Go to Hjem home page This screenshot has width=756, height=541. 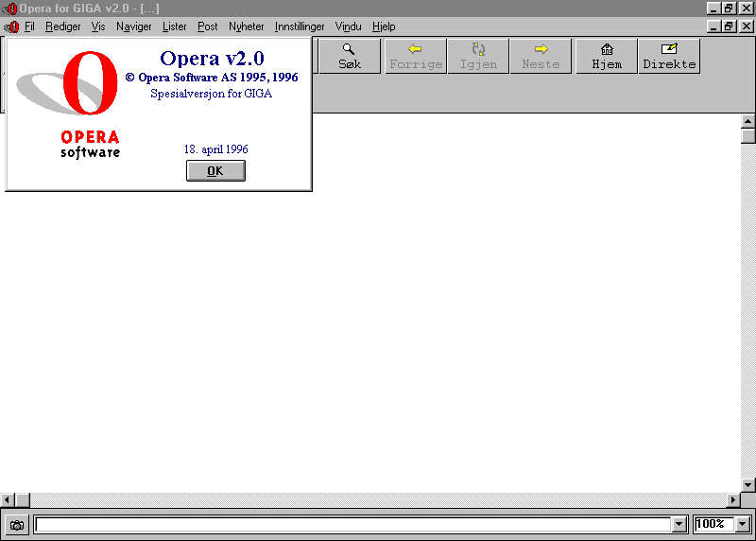click(607, 57)
